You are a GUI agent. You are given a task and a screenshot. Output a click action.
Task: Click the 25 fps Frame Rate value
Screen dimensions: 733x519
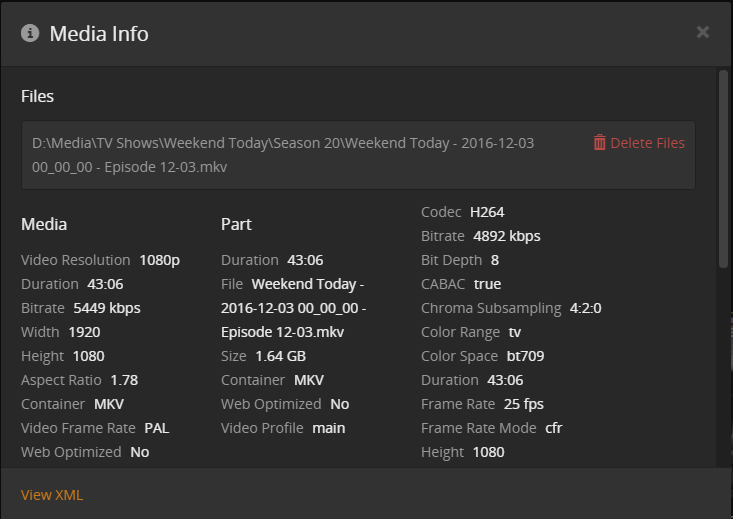tap(523, 404)
